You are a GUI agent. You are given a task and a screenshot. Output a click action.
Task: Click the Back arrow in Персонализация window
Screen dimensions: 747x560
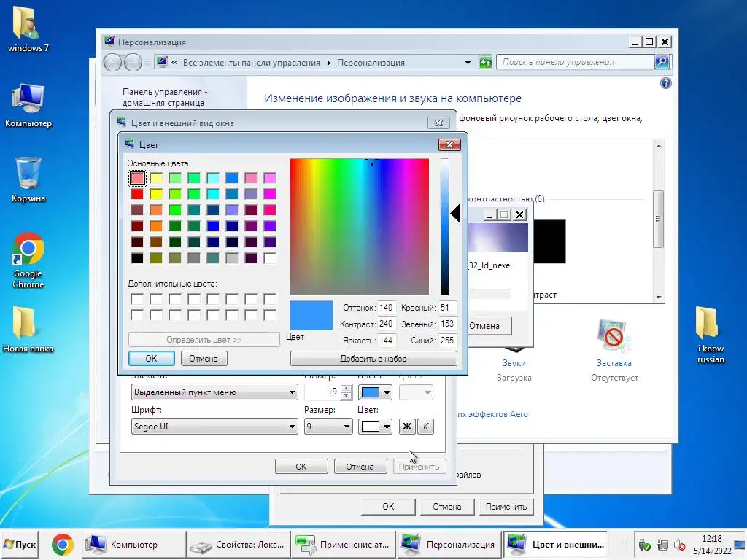(x=112, y=63)
